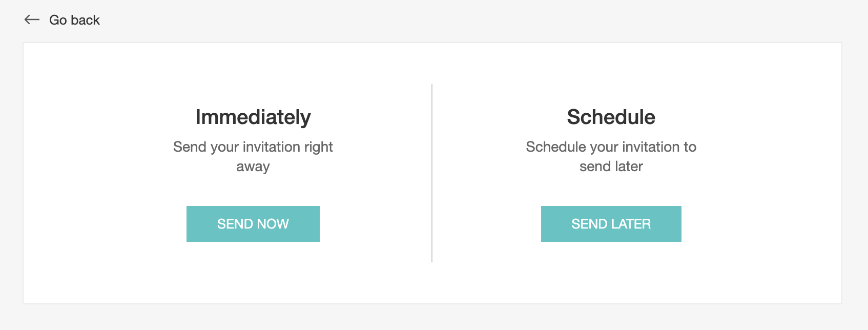Click the left-pointing back arrow icon

[32, 20]
